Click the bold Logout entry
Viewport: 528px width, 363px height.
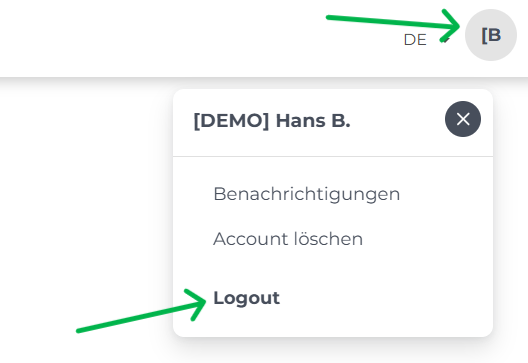(246, 298)
